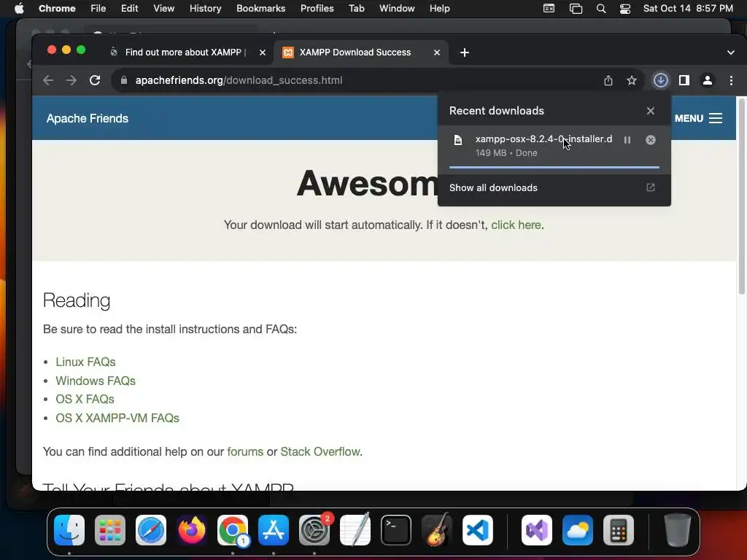
Task: Go back to the previous page
Action: (x=48, y=80)
